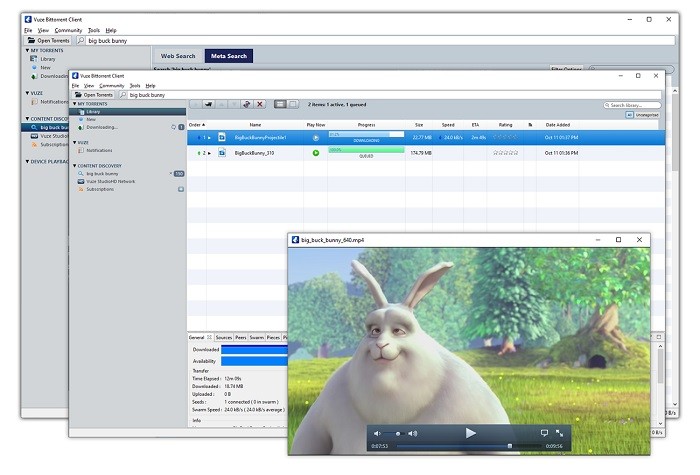Switch to the Sources tab
This screenshot has width=700, height=475.
point(223,338)
